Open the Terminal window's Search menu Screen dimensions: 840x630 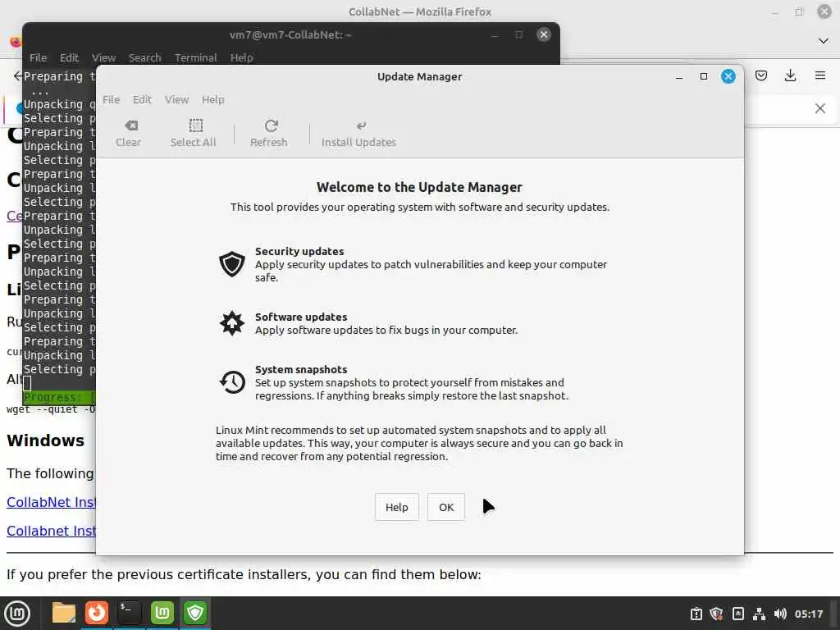144,57
